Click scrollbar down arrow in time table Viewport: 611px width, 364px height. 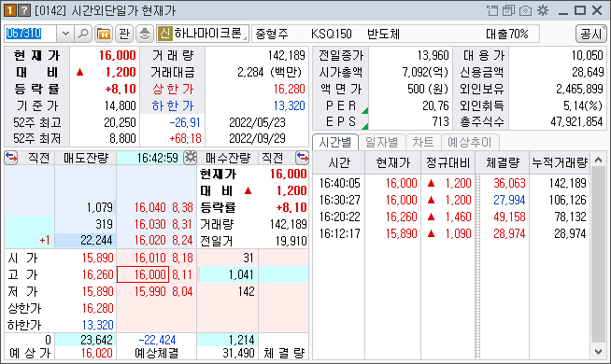[x=599, y=352]
